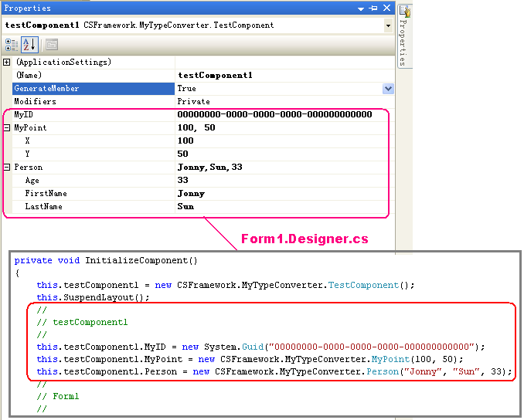Screen dimensions: 524x420
Task: Select the LastName sub-property label
Action: (44, 207)
